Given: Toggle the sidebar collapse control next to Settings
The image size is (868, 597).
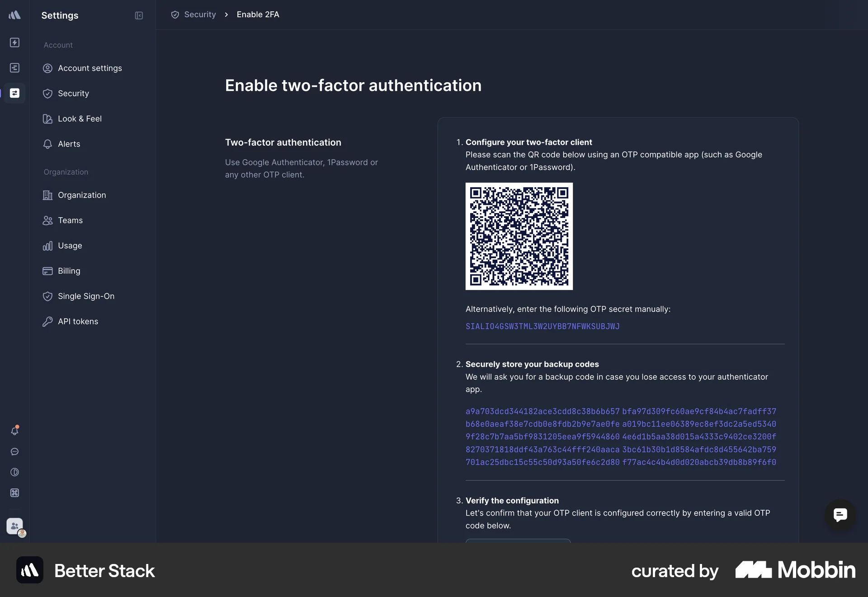Looking at the screenshot, I should tap(139, 15).
